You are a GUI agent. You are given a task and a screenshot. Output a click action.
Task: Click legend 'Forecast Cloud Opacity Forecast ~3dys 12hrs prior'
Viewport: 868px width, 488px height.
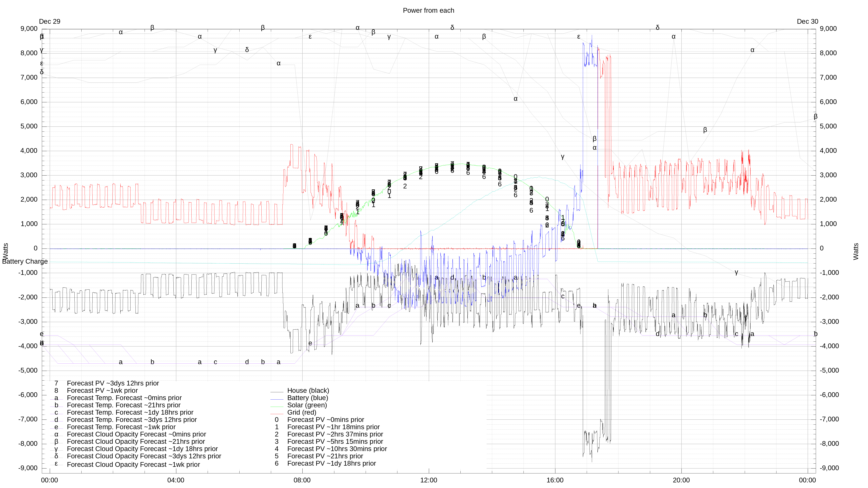(x=144, y=456)
